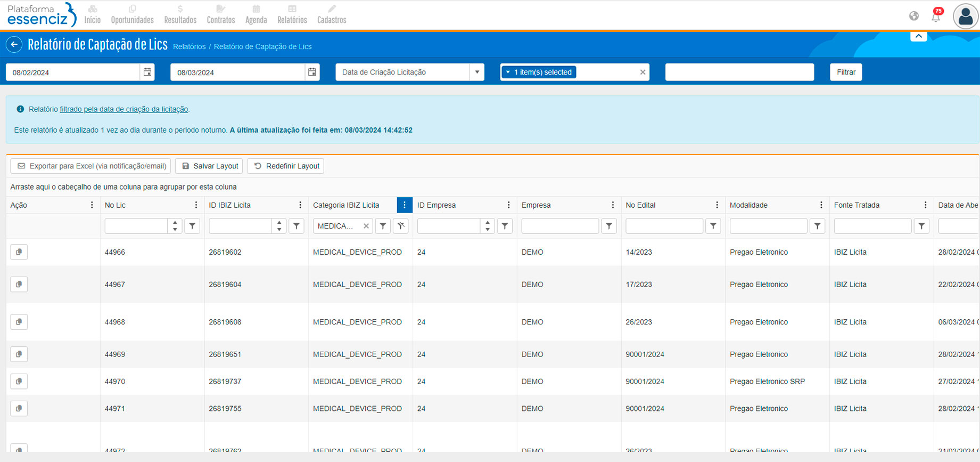The image size is (980, 462).
Task: Open the Modalidade column menu
Action: tap(821, 205)
